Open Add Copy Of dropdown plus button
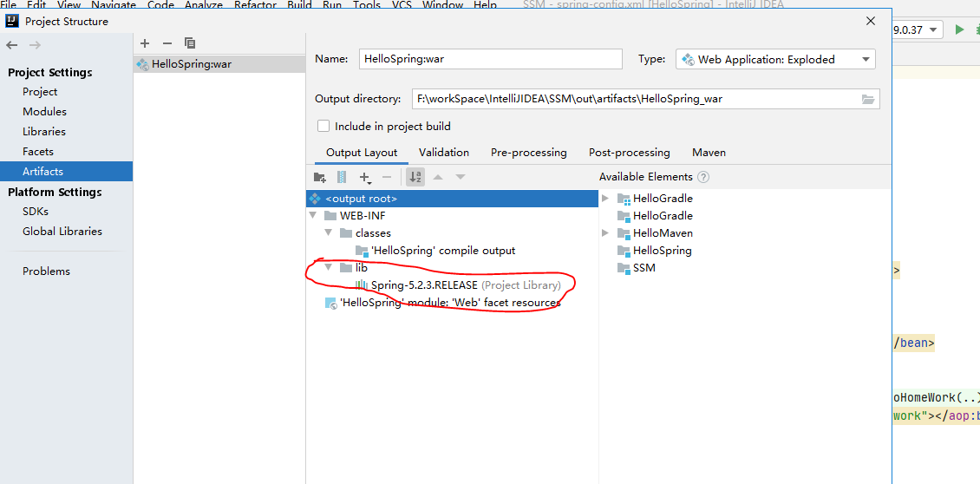The width and height of the screenshot is (980, 484). tap(366, 178)
